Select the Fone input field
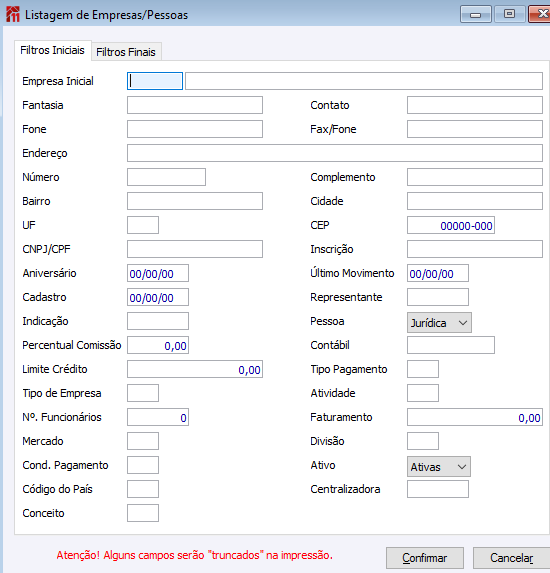The width and height of the screenshot is (550, 573). pyautogui.click(x=195, y=129)
